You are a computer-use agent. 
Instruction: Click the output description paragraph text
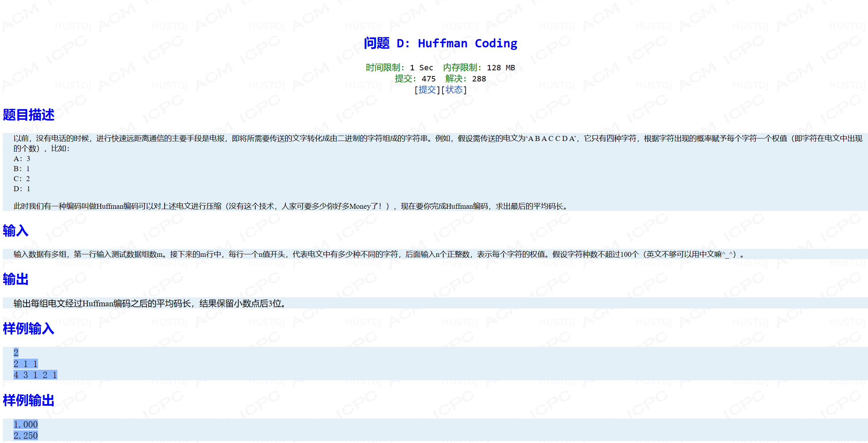point(149,303)
